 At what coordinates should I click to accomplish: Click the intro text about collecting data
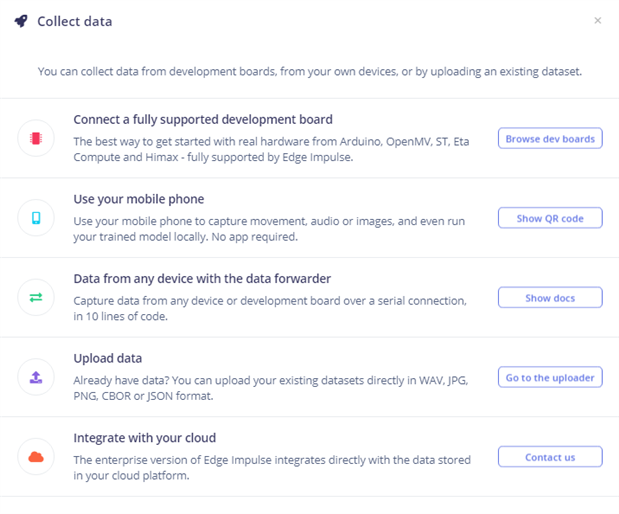click(310, 72)
